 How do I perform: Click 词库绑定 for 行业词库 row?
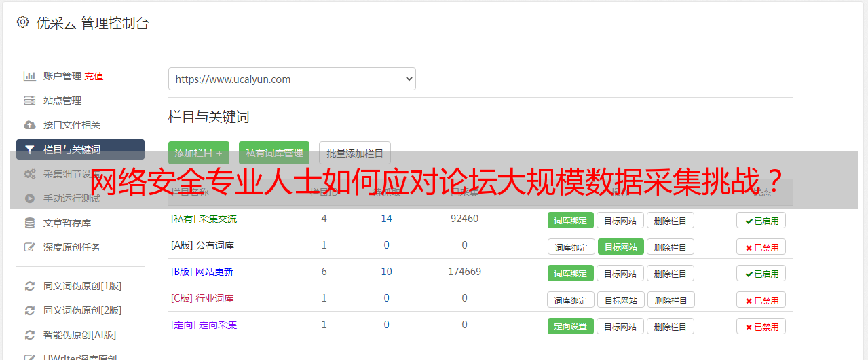[571, 300]
